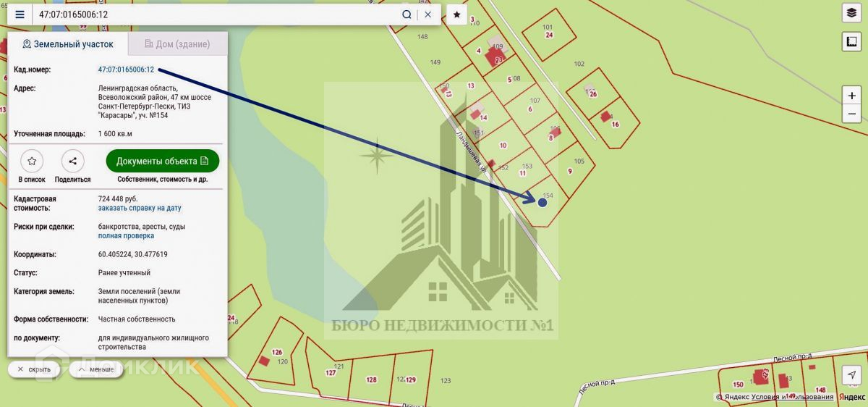868x407 pixels.
Task: Click the меньше collapse button
Action: [95, 369]
